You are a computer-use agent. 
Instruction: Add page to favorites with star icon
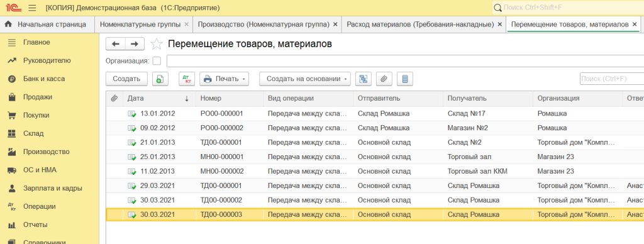tap(157, 44)
